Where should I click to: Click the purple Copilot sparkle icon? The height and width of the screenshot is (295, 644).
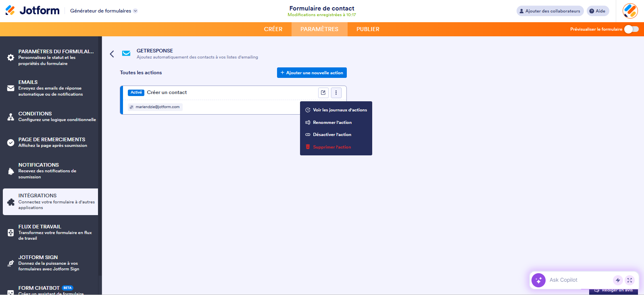[x=538, y=280]
